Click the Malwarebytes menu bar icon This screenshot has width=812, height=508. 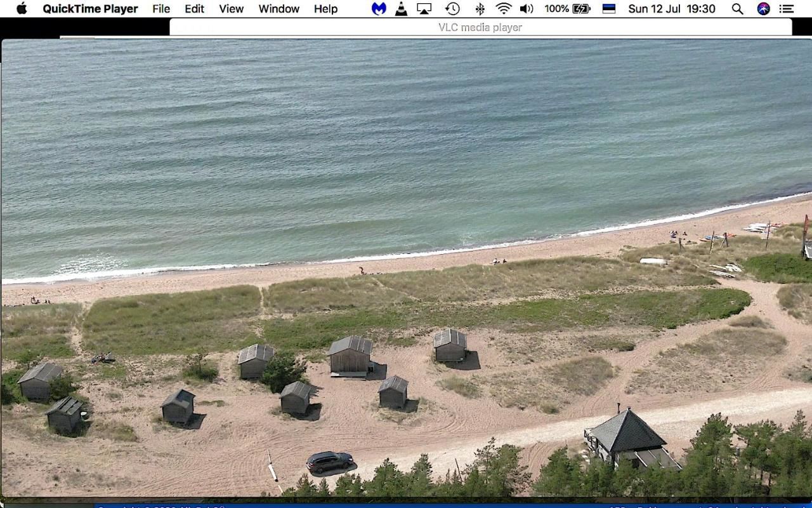(x=379, y=9)
